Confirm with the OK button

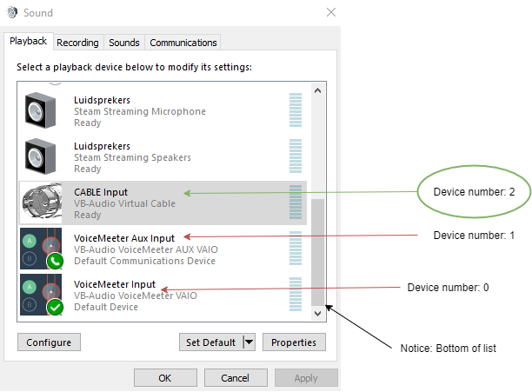coord(165,378)
